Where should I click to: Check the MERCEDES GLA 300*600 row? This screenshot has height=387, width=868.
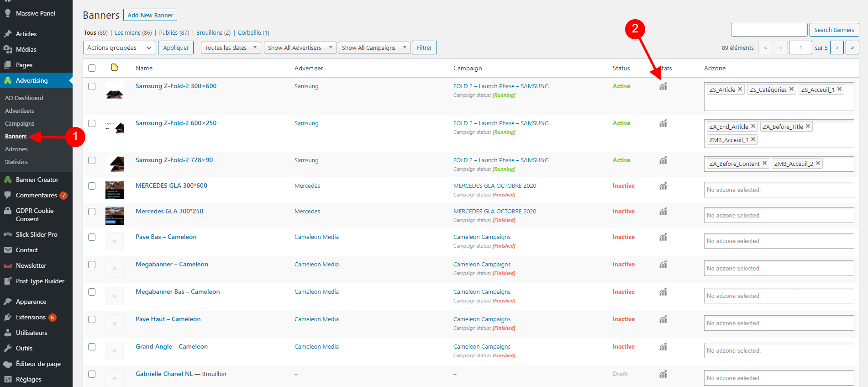92,186
